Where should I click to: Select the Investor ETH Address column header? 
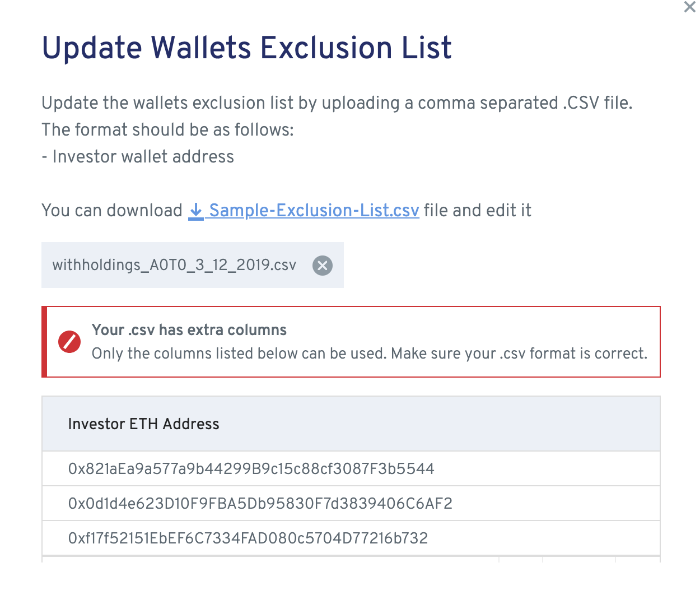(143, 424)
